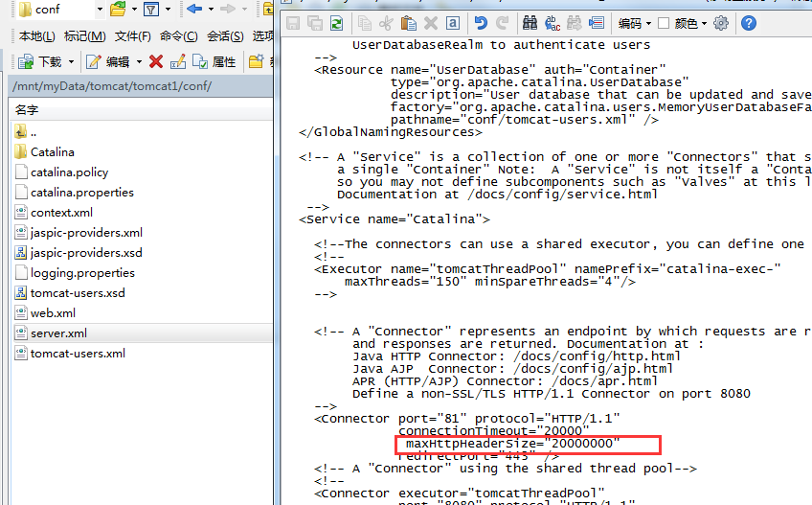Click the Find Next icon
Viewport: 812px width, 505px height.
[x=575, y=23]
